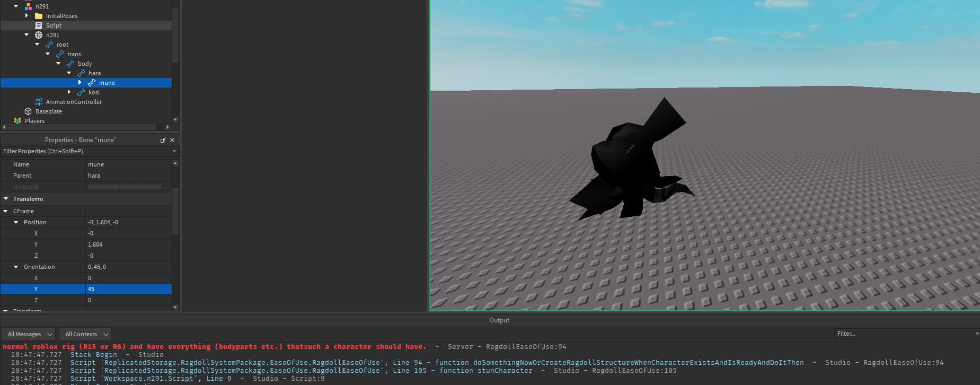Image resolution: width=980 pixels, height=385 pixels.
Task: Collapse the Transform properties section
Action: (x=6, y=199)
